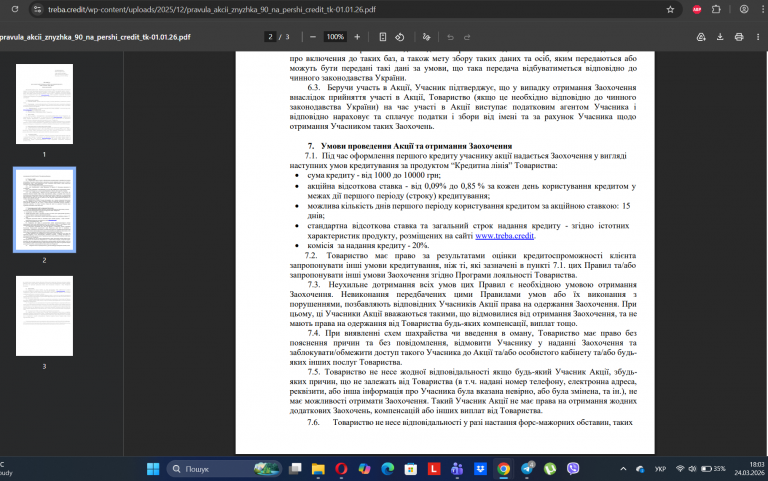Open Microsoft Copilot from taskbar

point(364,469)
